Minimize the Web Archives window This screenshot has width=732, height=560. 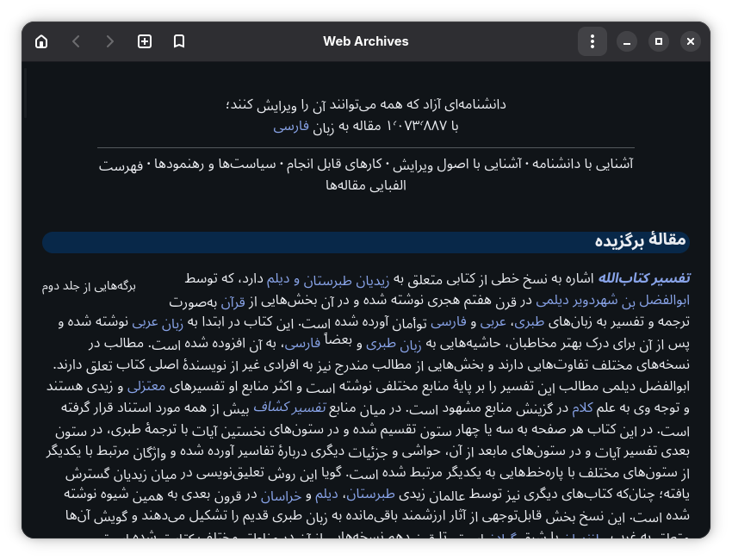pos(627,41)
